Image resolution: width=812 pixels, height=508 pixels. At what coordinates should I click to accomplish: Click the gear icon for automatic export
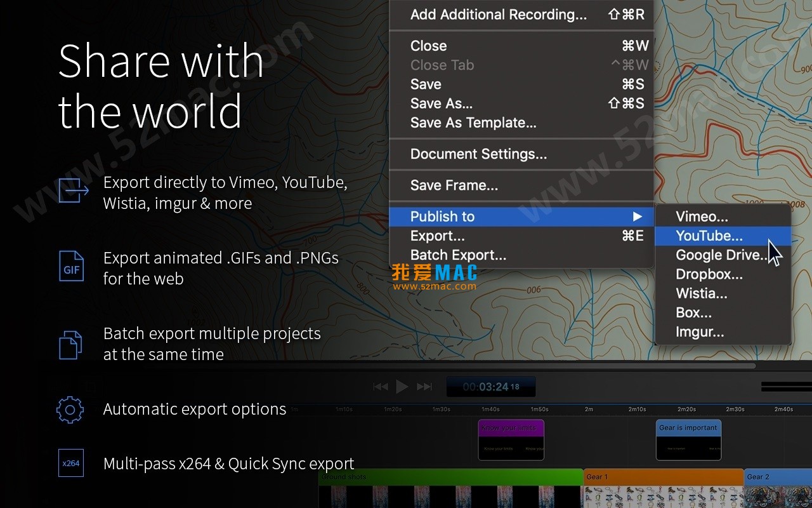click(x=70, y=410)
